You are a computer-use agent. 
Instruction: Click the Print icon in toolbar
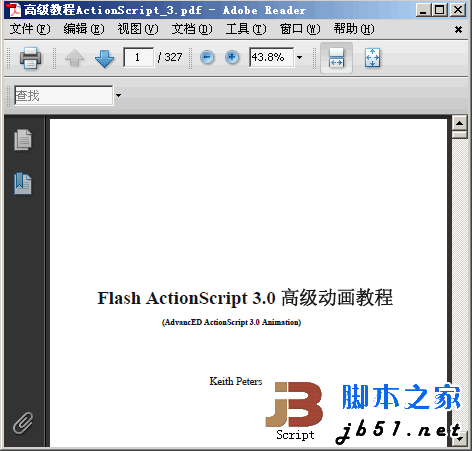[x=30, y=58]
